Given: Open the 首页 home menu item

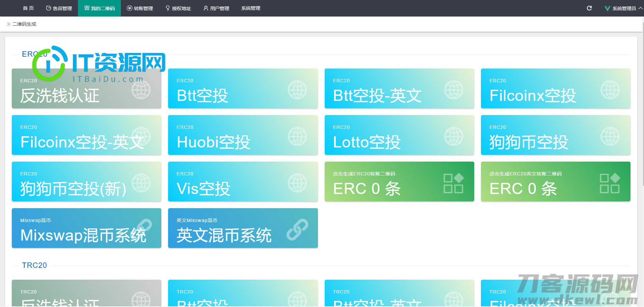Looking at the screenshot, I should click(28, 8).
